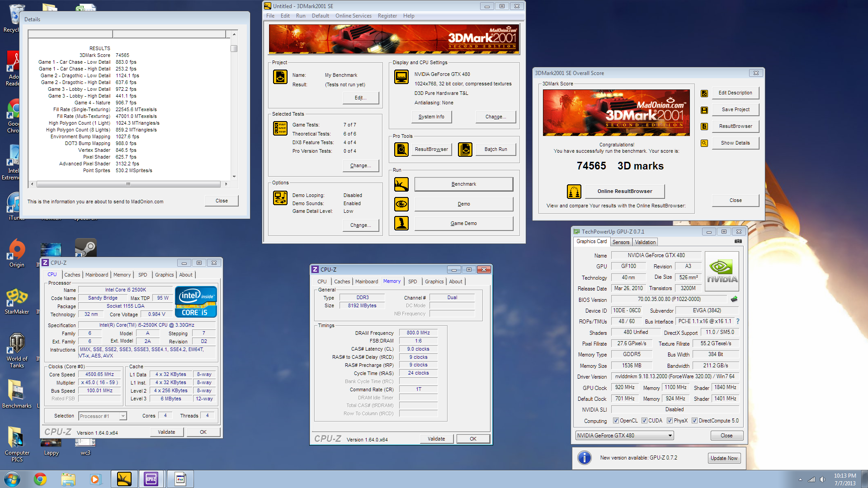This screenshot has height=488, width=868.
Task: Click the Edit Description icon in Overall Score
Action: coord(704,93)
